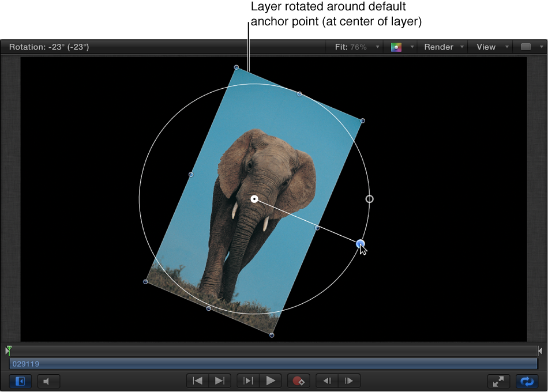Click the Record button with red dot

pyautogui.click(x=298, y=380)
